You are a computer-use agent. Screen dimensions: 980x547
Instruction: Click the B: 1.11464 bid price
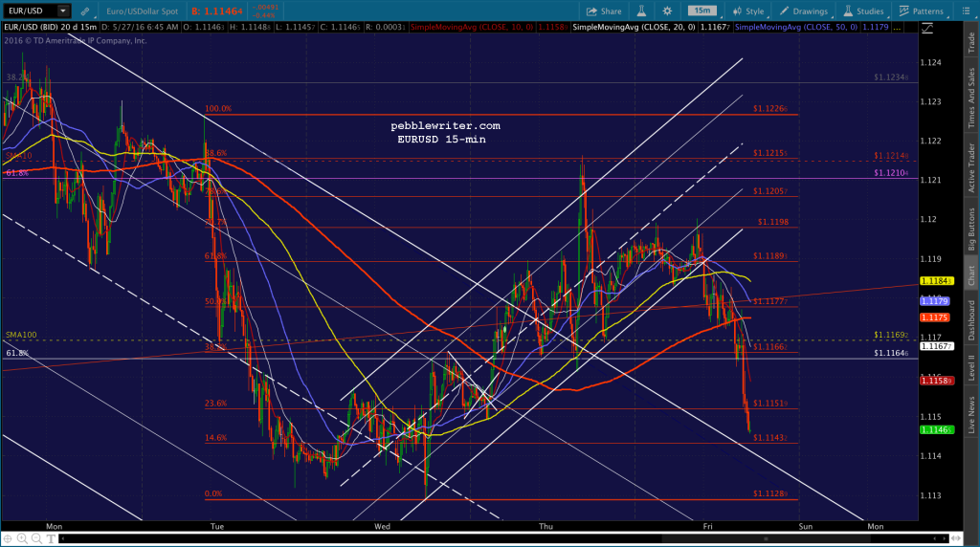pyautogui.click(x=217, y=11)
